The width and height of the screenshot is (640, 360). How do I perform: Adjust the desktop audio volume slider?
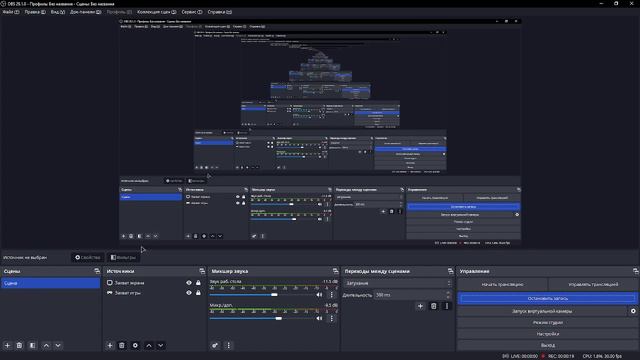click(x=261, y=295)
